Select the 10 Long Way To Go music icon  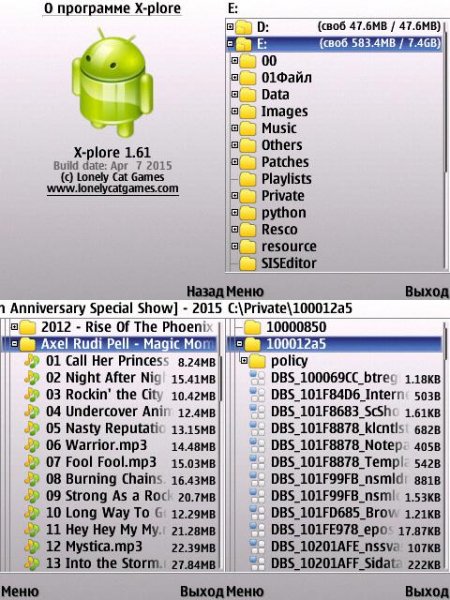pos(31,513)
